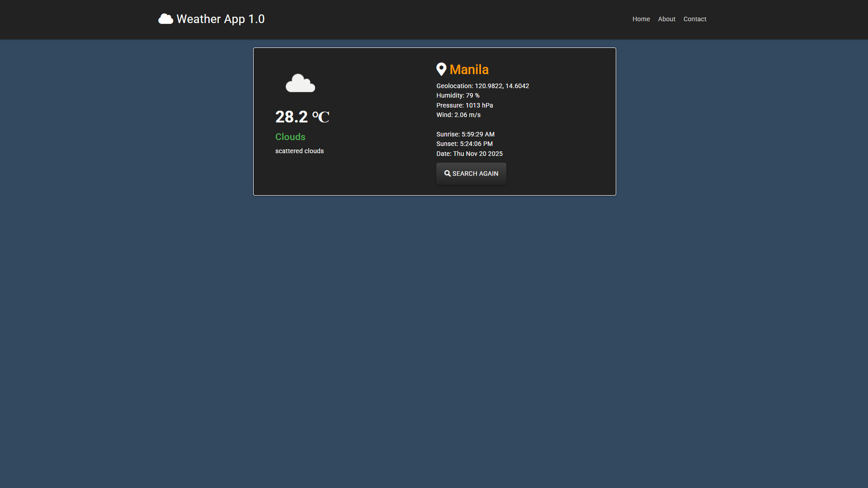Click the 28.2 °C temperature reading

tap(302, 117)
